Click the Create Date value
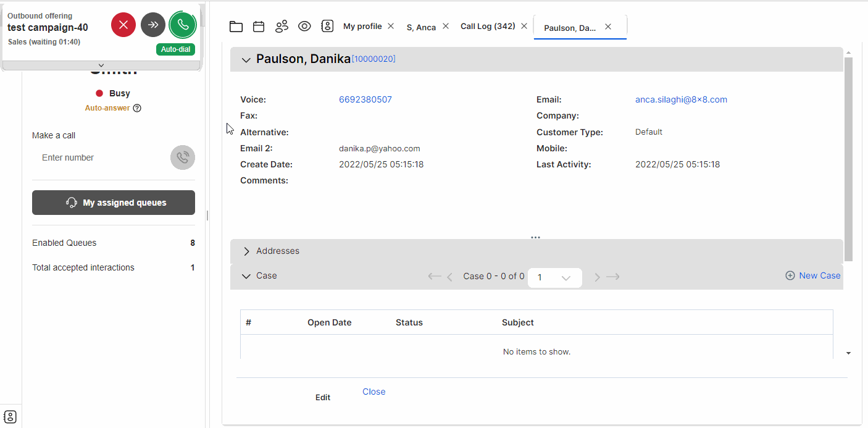Screen dimensions: 868x428 (x=382, y=164)
